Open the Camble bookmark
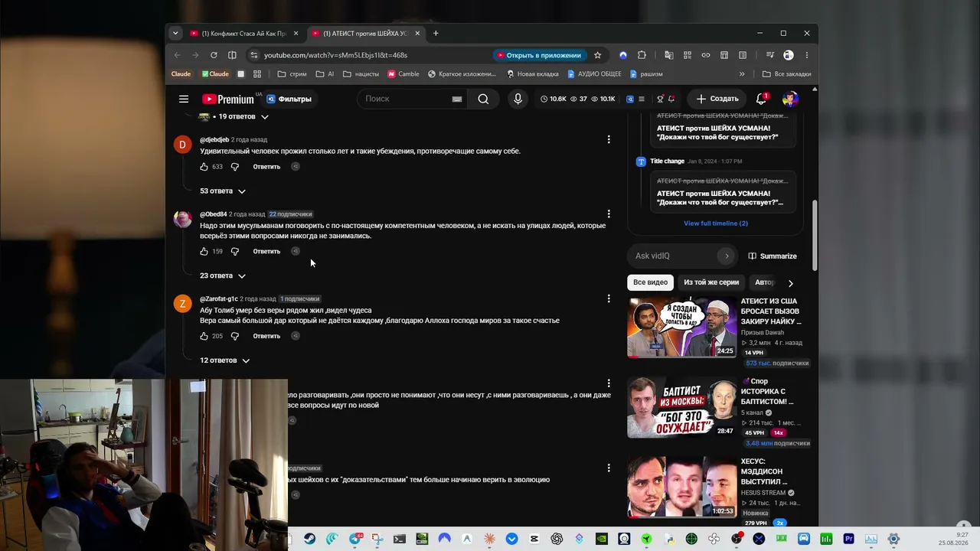 click(x=403, y=74)
